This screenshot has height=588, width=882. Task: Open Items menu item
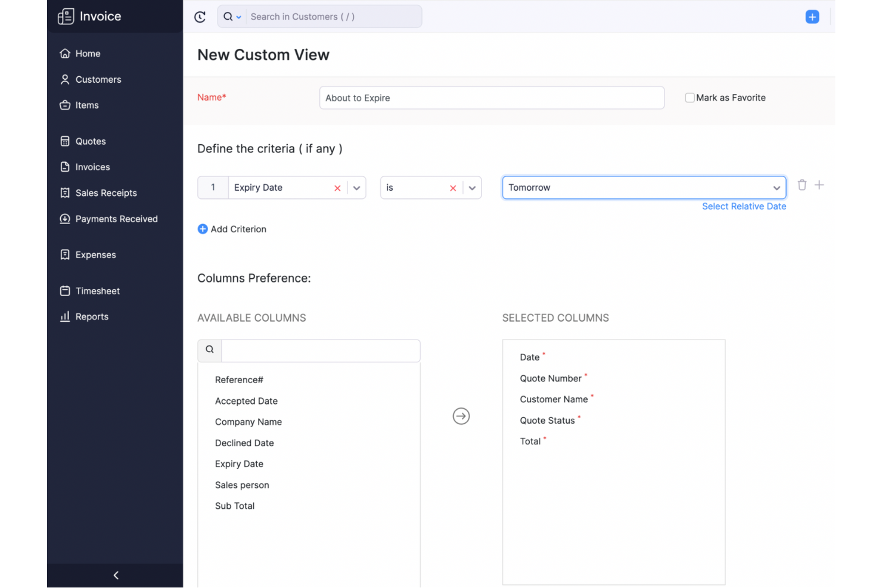pos(87,105)
